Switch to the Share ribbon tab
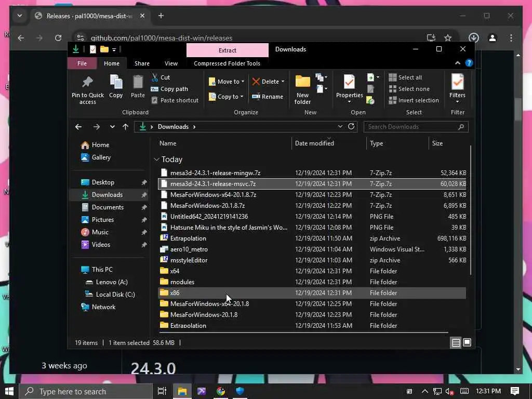532x399 pixels. coord(142,63)
